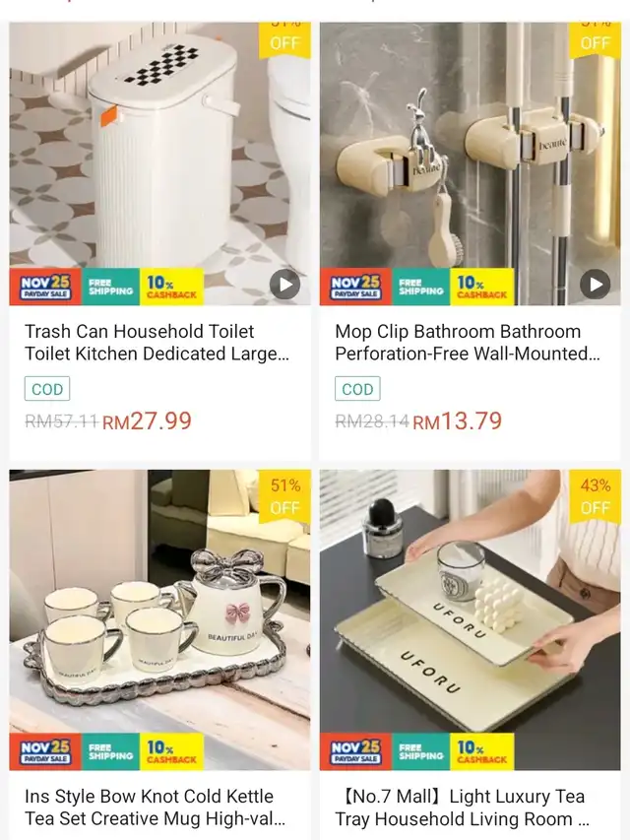Tap the COD label under trash can
This screenshot has width=630, height=840.
[x=47, y=389]
